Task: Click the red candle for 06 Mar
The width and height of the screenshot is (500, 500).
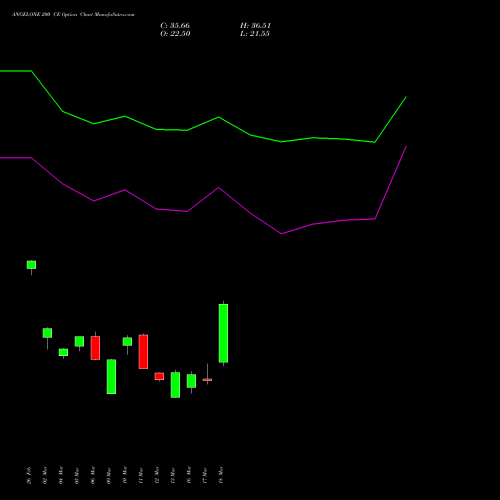Action: pyautogui.click(x=95, y=348)
